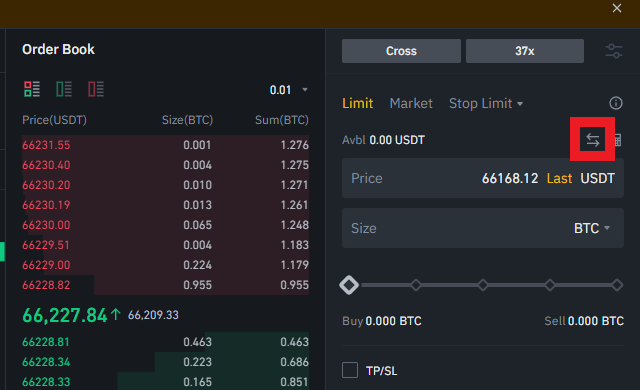Select ask price 66230.00
The width and height of the screenshot is (640, 390).
[46, 225]
